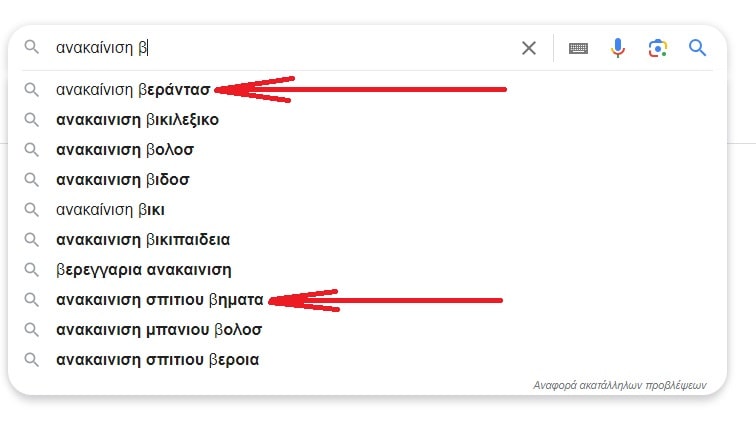Select the suggestion ανακαινιση βικιπαιδεια

coord(143,240)
